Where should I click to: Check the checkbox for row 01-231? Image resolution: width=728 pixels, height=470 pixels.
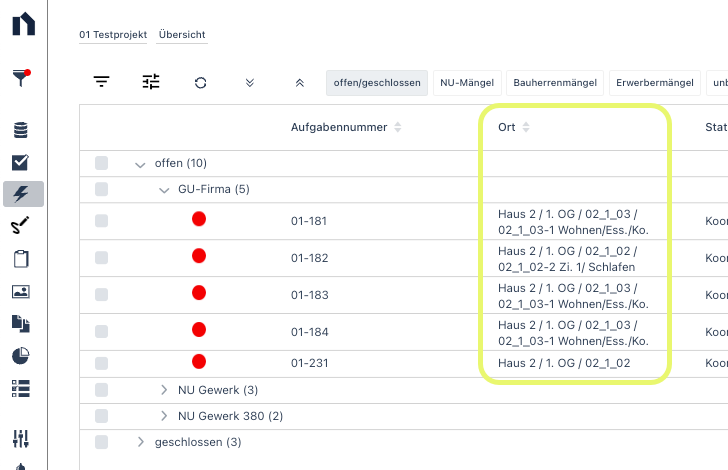coord(101,363)
